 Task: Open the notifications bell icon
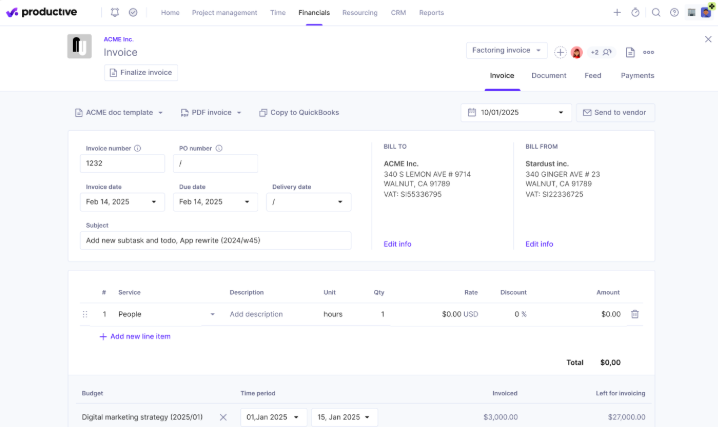[114, 12]
